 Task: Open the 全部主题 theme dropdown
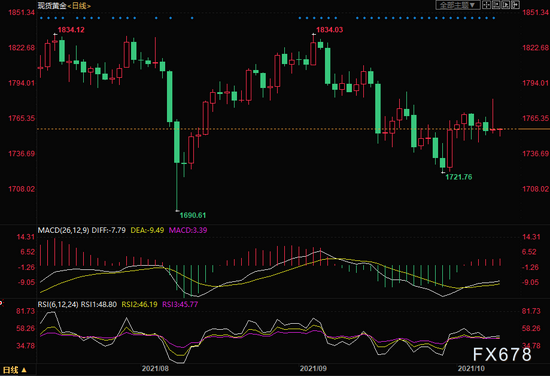(457, 5)
